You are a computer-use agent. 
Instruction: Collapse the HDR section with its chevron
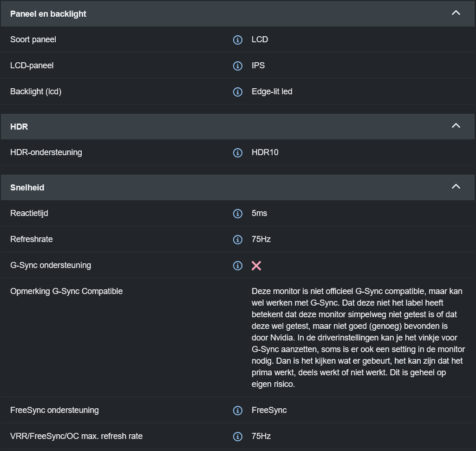point(456,126)
